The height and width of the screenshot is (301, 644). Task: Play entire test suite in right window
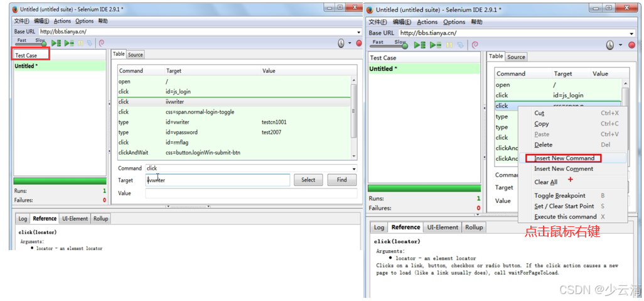tap(420, 45)
